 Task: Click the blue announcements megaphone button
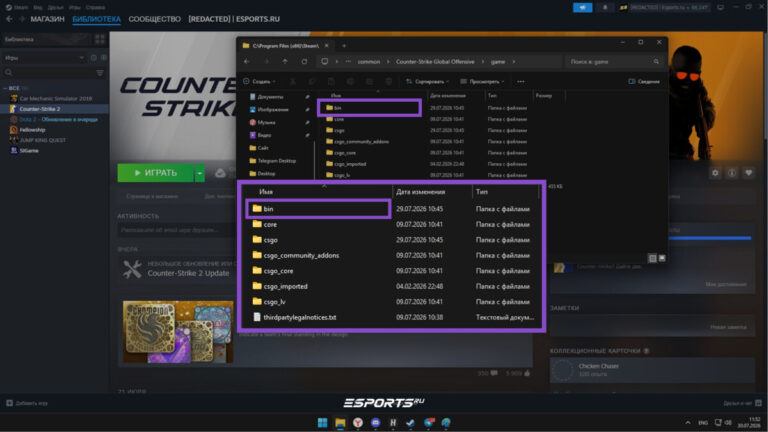click(x=582, y=7)
